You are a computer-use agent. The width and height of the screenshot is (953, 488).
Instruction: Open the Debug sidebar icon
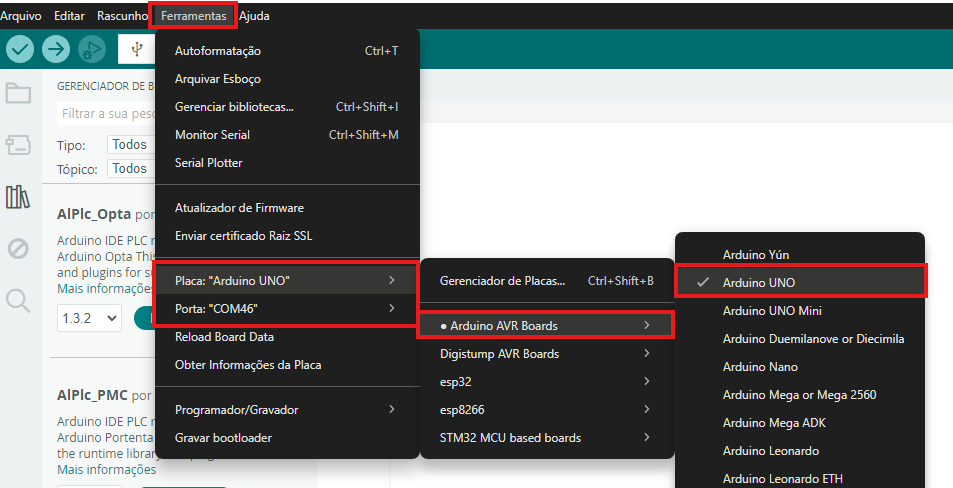[18, 249]
